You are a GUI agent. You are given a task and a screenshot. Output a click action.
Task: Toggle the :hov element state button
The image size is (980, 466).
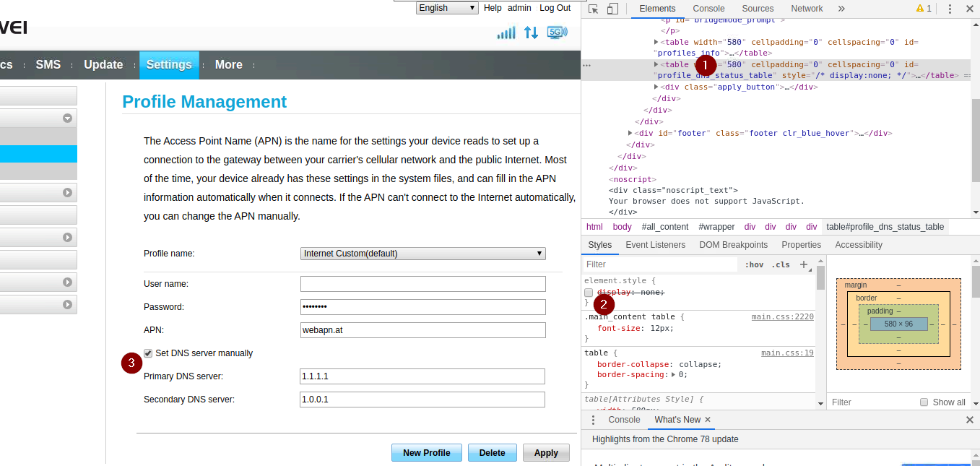pos(754,264)
